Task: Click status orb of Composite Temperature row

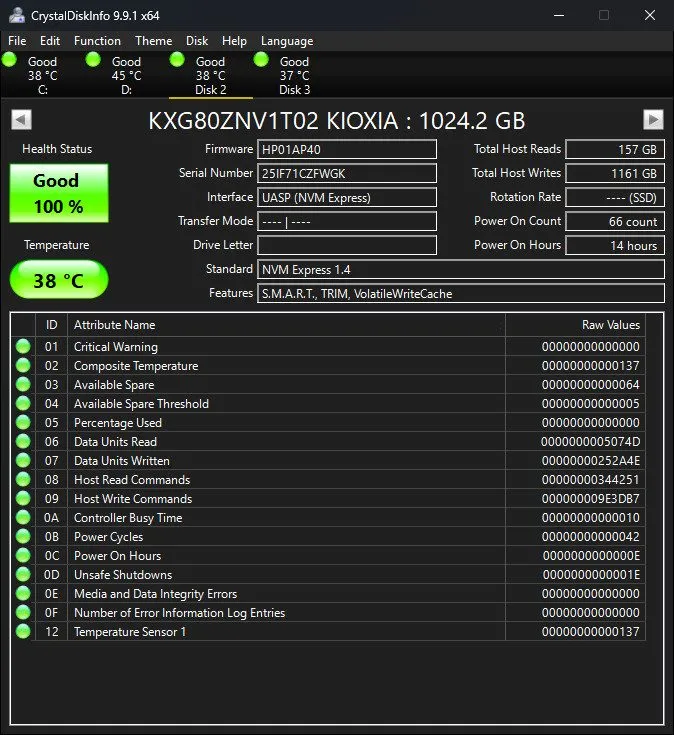Action: tap(23, 365)
